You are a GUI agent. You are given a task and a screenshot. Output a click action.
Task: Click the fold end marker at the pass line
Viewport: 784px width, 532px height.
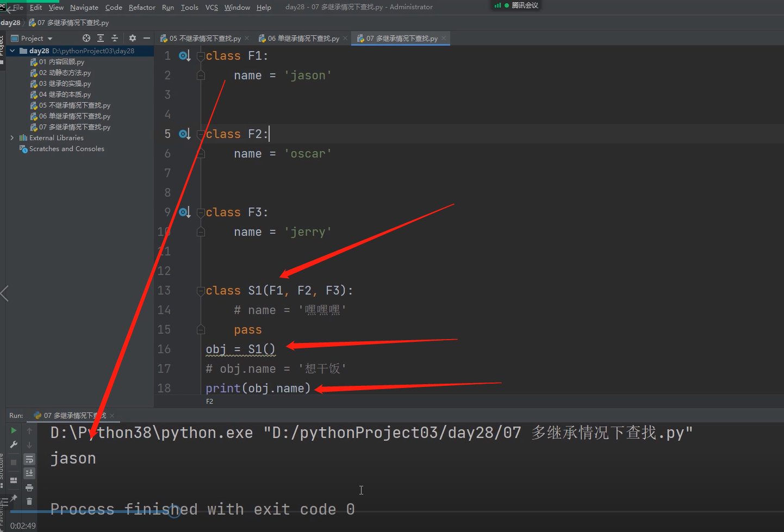click(x=201, y=329)
